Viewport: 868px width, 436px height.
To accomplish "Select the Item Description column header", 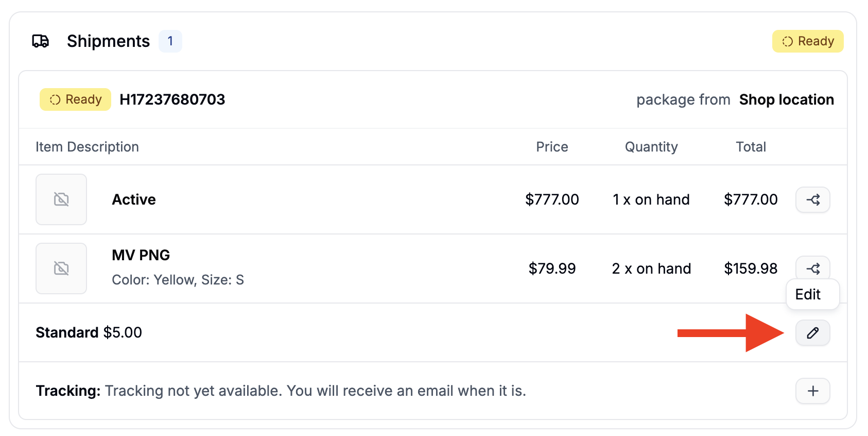I will point(87,147).
